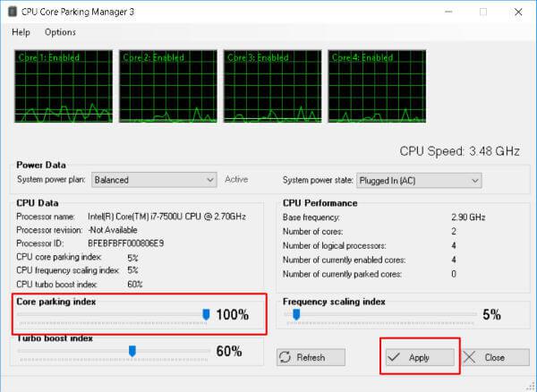Click the Processor ID value BFEBFBFF000806E9
This screenshot has height=392, width=537.
[125, 243]
